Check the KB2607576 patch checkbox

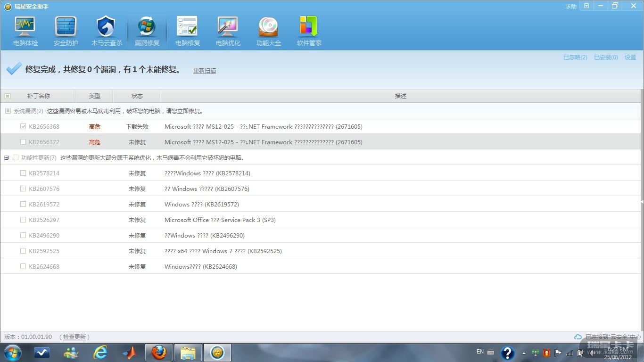tap(23, 189)
